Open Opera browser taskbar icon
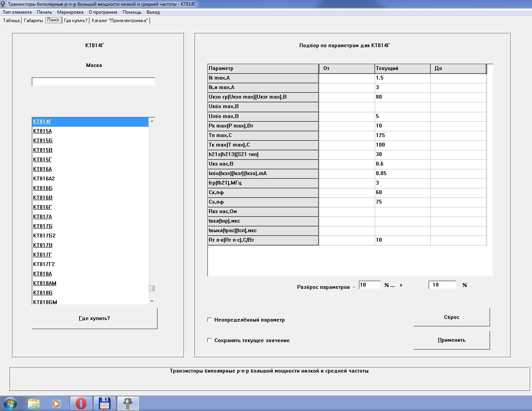The image size is (532, 411). pyautogui.click(x=81, y=403)
